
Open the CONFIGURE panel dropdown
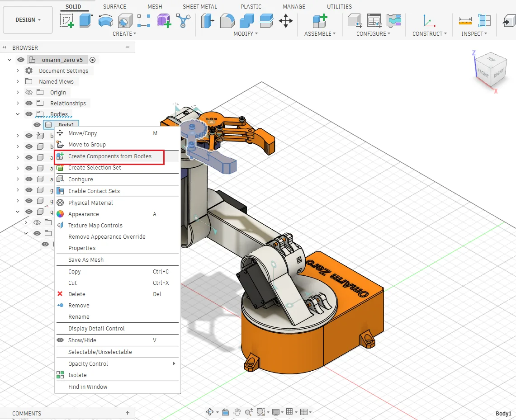click(x=373, y=33)
